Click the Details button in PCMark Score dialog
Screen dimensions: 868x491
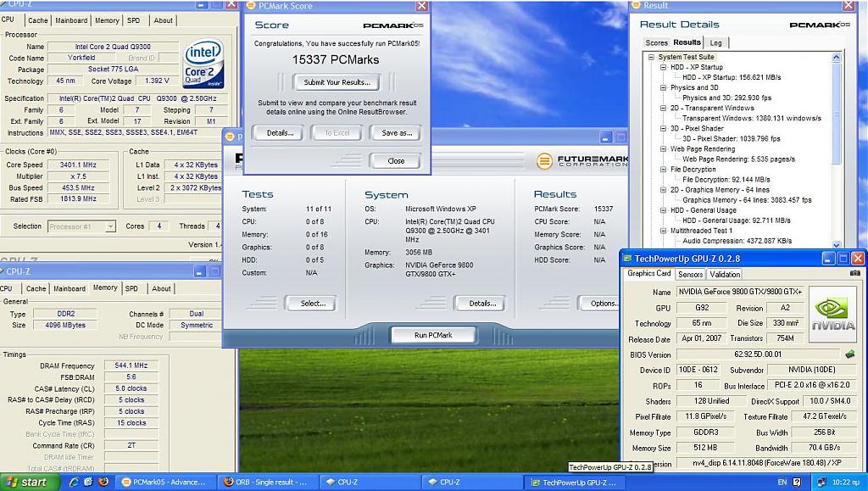coord(280,133)
